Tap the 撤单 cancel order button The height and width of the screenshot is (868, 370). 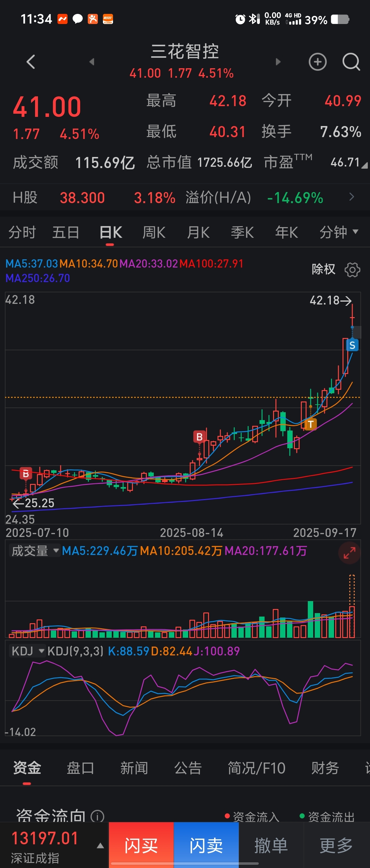pos(271,845)
